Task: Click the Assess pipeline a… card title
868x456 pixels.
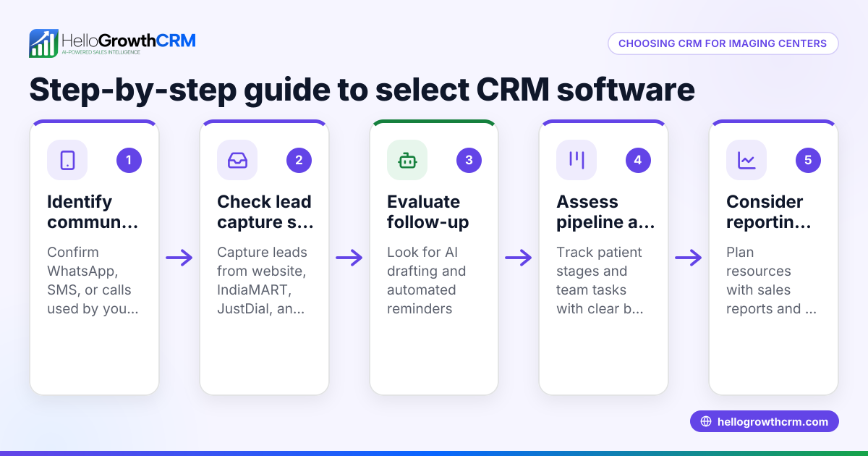Action: 605,212
